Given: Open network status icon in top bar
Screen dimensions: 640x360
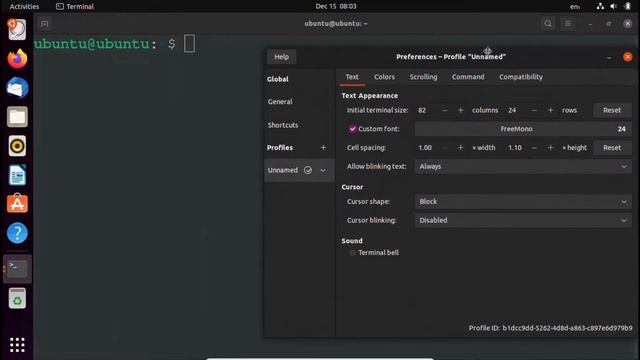Looking at the screenshot, I should [600, 6].
